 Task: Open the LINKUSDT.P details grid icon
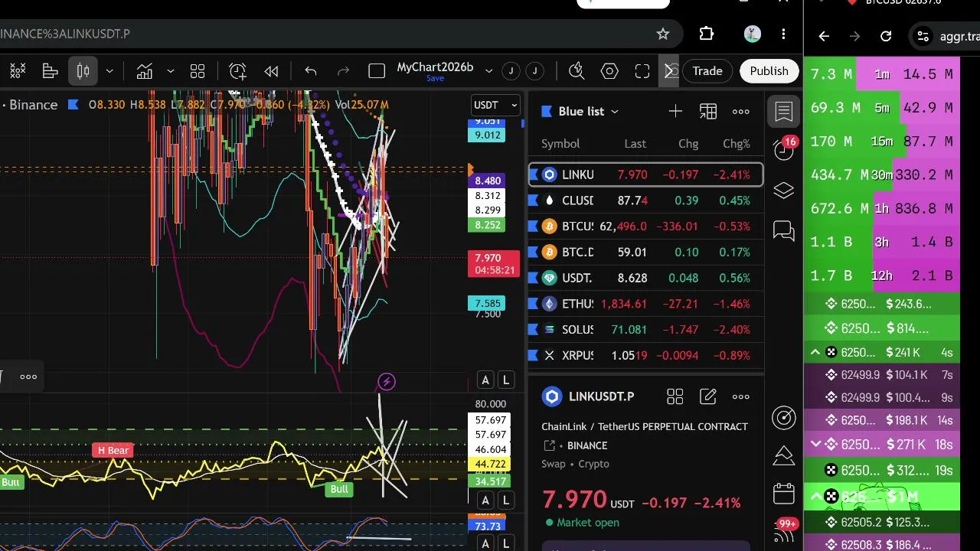675,396
